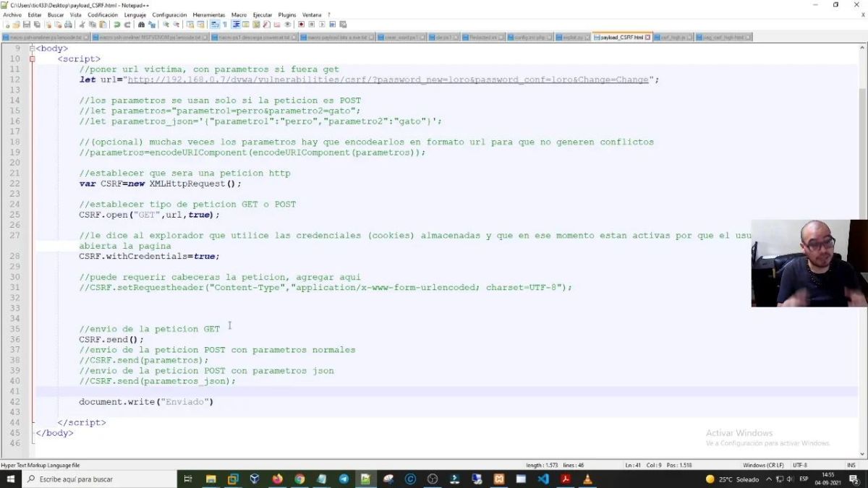868x488 pixels.
Task: Open the notification center icon
Action: [x=852, y=479]
